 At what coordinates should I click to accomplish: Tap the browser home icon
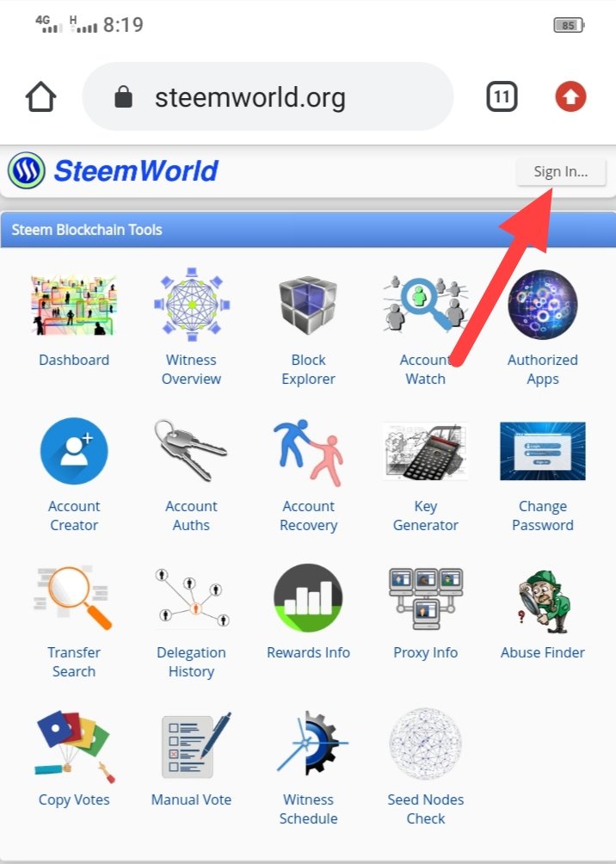pos(40,97)
